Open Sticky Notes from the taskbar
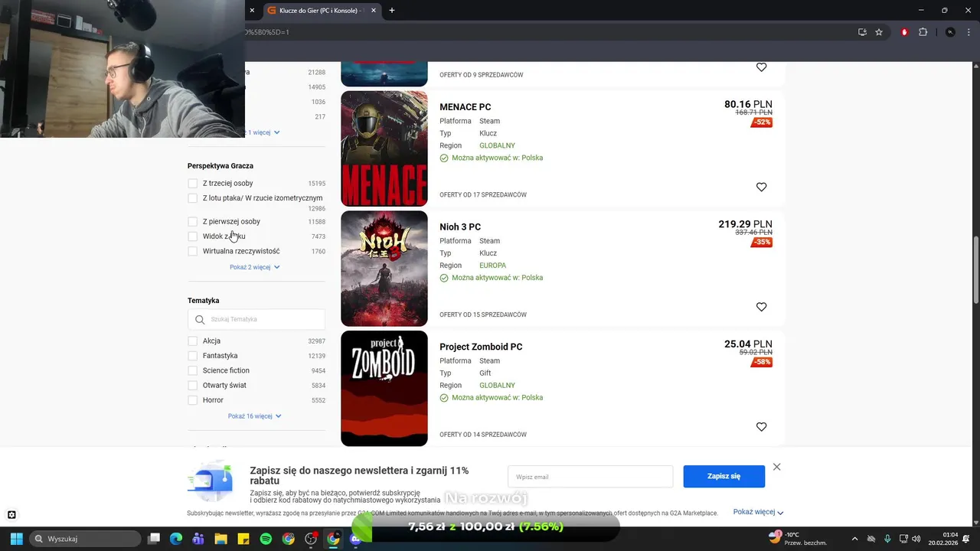Image resolution: width=980 pixels, height=551 pixels. (x=243, y=539)
